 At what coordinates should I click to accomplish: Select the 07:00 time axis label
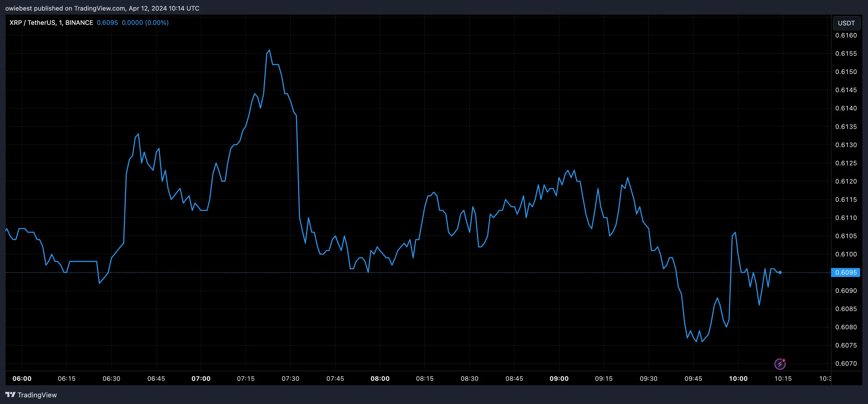(x=202, y=378)
